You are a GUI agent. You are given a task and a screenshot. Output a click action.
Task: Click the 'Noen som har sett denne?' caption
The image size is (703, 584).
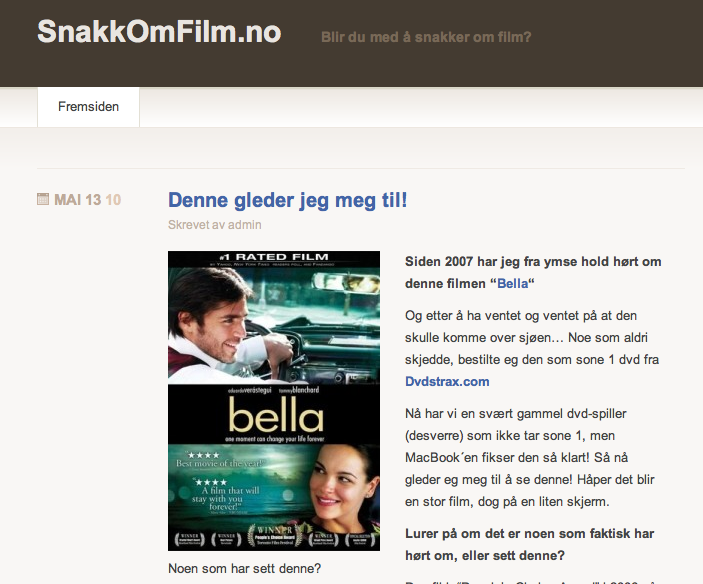click(x=244, y=568)
